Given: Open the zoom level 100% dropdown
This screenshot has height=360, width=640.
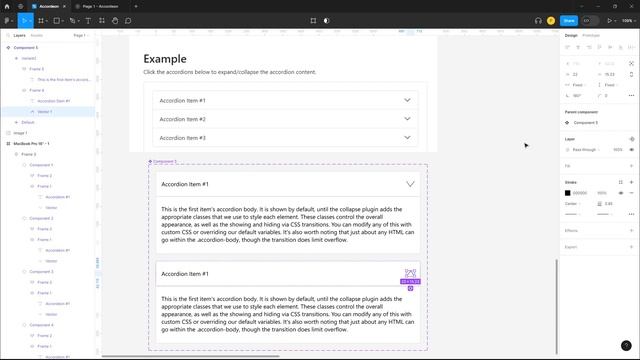Looking at the screenshot, I should tap(629, 20).
